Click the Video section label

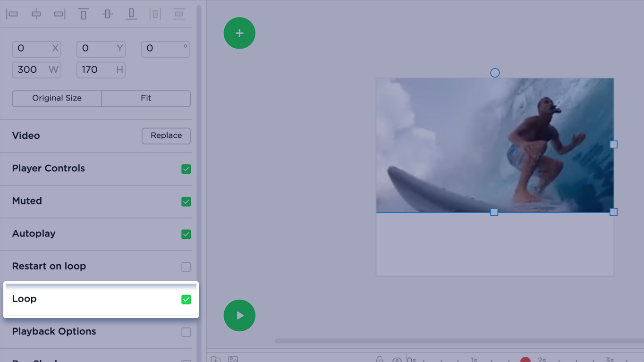tap(26, 135)
